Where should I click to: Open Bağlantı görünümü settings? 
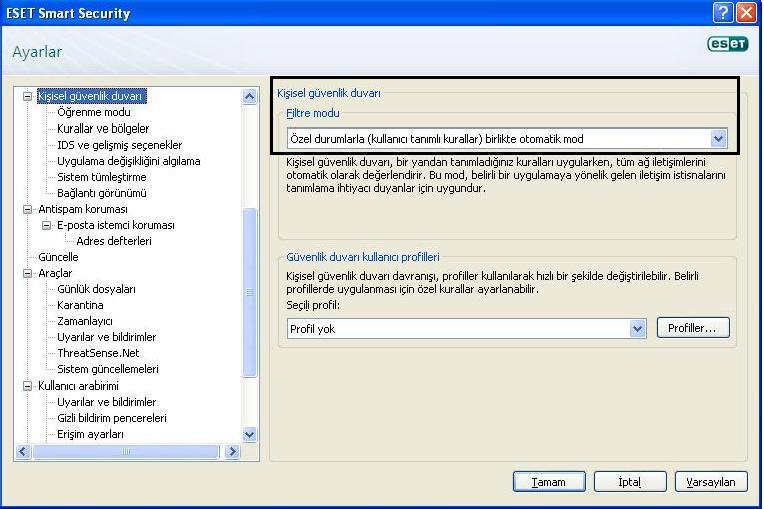pos(102,193)
